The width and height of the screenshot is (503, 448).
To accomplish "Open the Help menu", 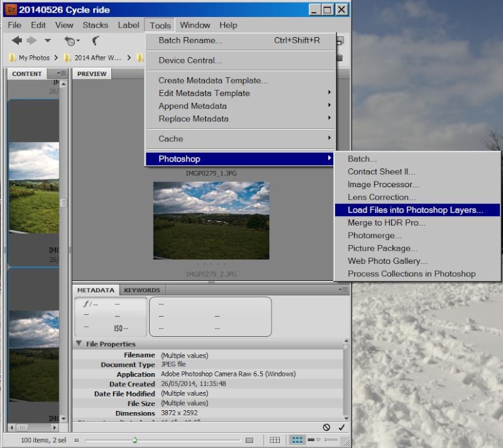I will tap(228, 25).
